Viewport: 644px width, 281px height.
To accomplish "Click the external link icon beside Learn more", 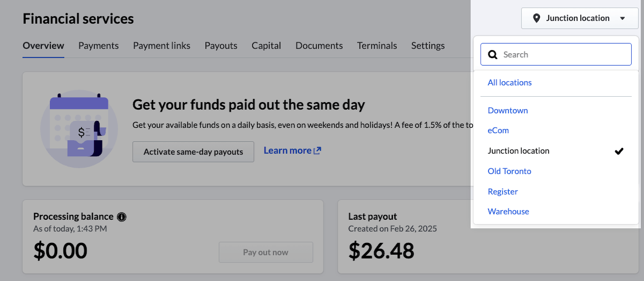I will [x=317, y=151].
